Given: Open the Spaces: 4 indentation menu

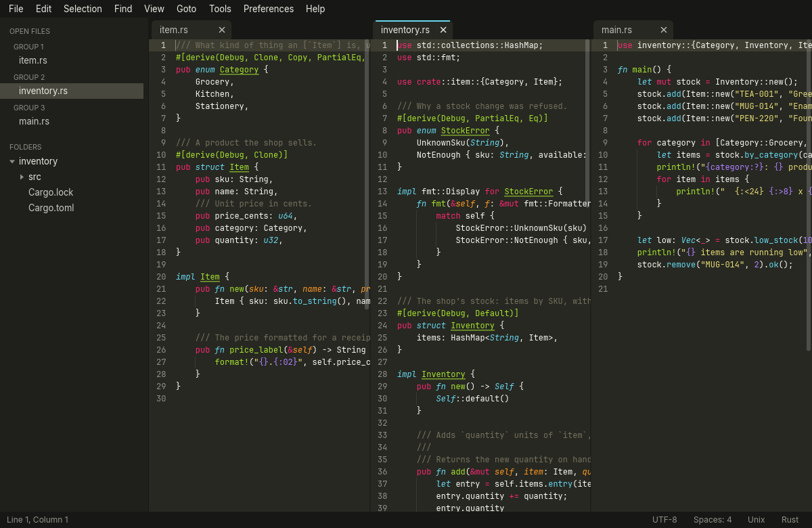Looking at the screenshot, I should pos(713,520).
